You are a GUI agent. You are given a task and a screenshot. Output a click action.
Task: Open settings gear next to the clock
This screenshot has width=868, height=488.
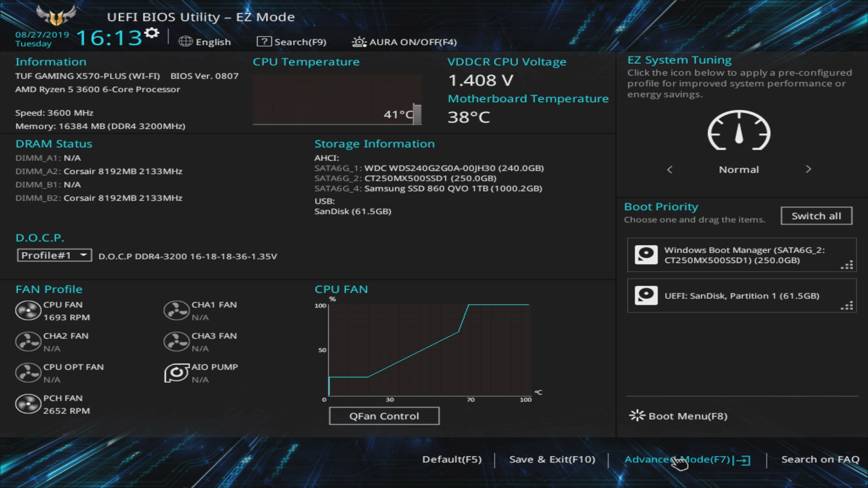tap(152, 33)
